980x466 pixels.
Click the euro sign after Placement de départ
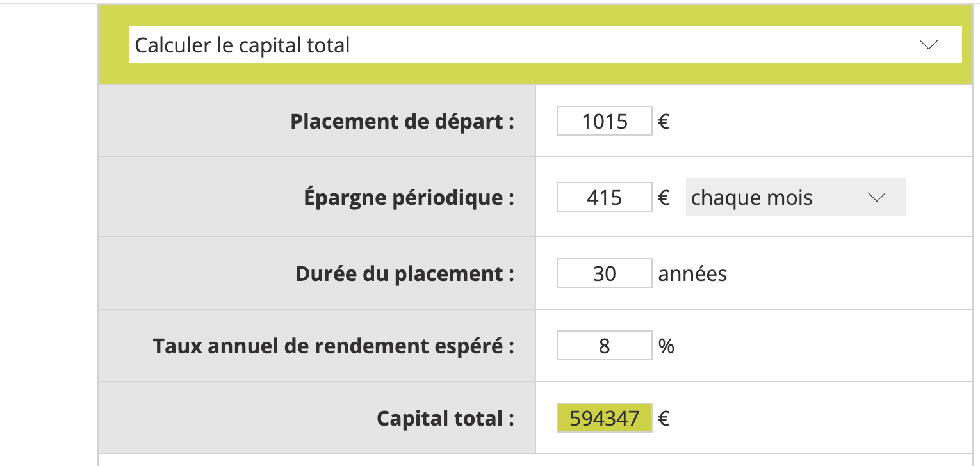[664, 121]
